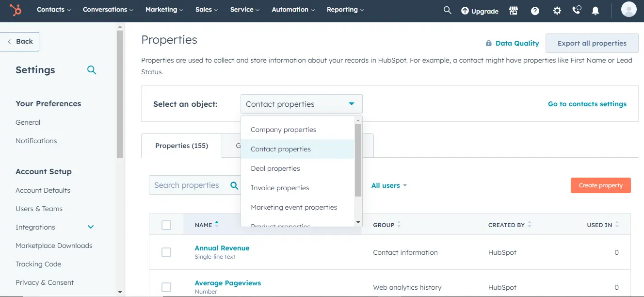The image size is (644, 297).
Task: Open the All users filter dropdown
Action: pyautogui.click(x=389, y=185)
